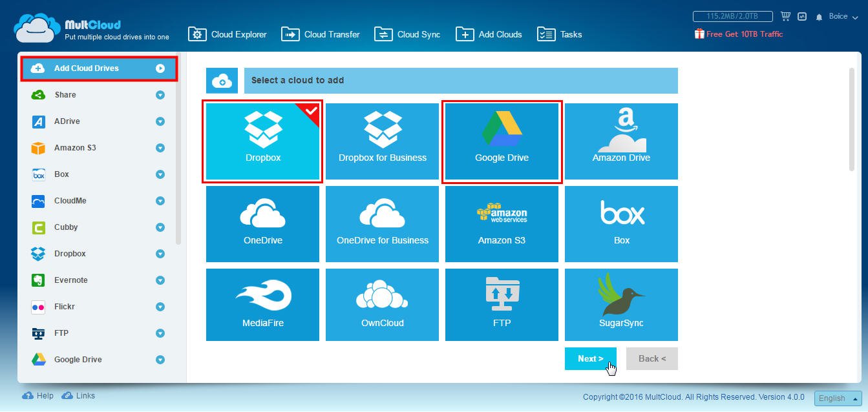
Task: Open the Cloud Explorer tab
Action: click(x=228, y=34)
